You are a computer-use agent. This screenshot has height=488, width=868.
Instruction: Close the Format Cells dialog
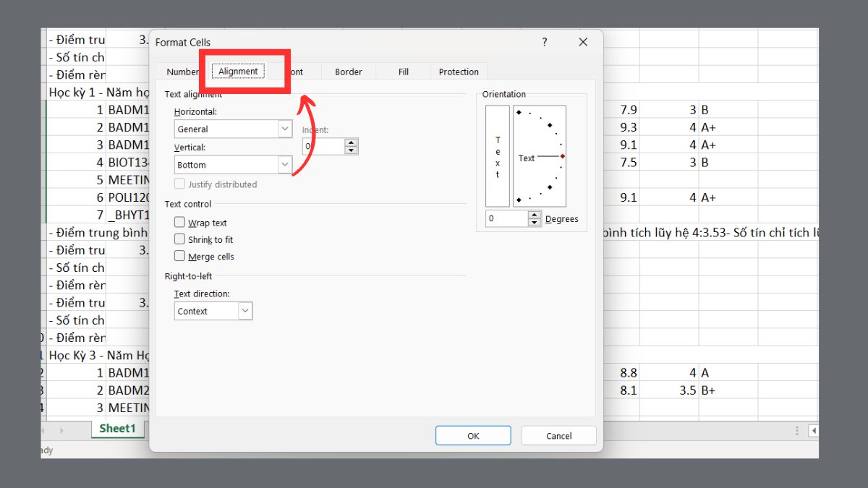pyautogui.click(x=583, y=42)
